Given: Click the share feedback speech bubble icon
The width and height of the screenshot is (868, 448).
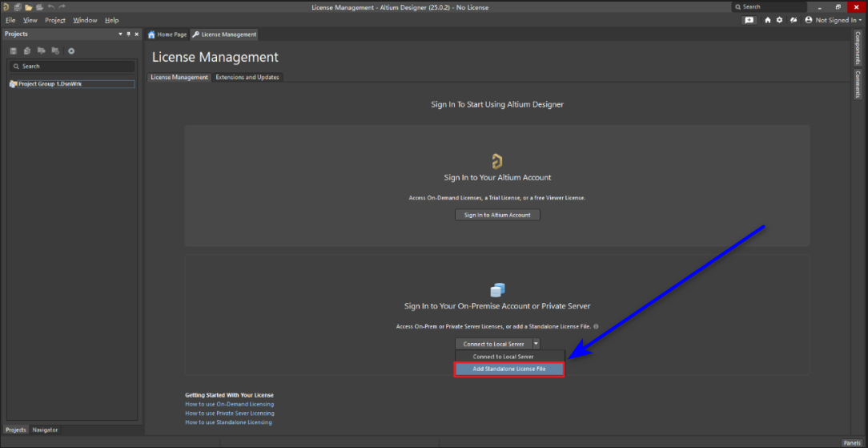Looking at the screenshot, I should point(749,20).
